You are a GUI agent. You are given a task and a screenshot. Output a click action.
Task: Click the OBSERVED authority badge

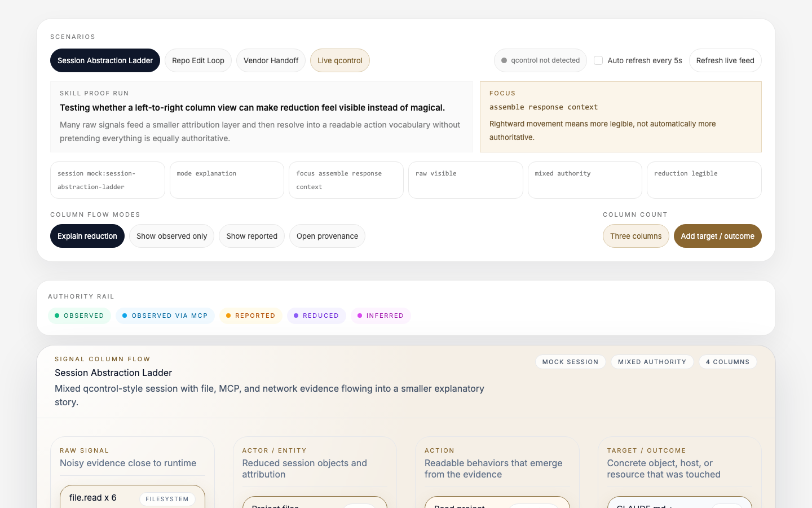pos(80,316)
